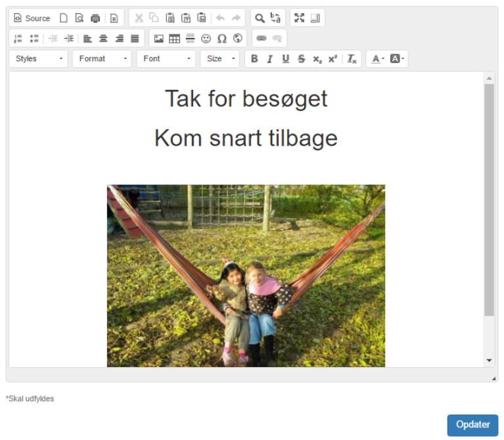Click the Copy icon
The height and width of the screenshot is (440, 504).
coord(154,18)
